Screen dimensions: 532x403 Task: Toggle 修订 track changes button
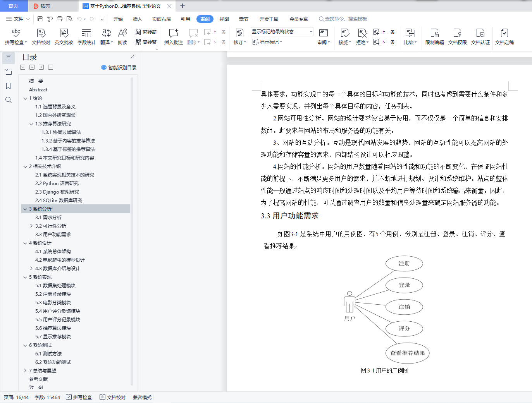tap(240, 37)
